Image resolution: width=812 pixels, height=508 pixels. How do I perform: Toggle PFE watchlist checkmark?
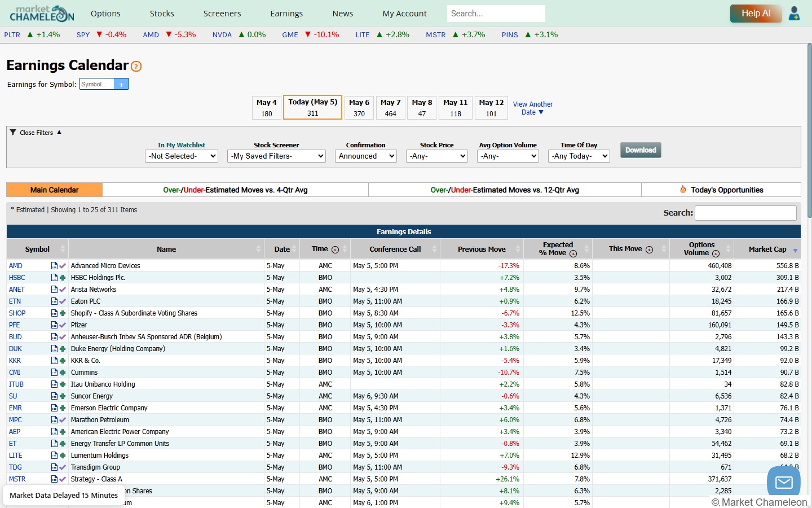63,325
